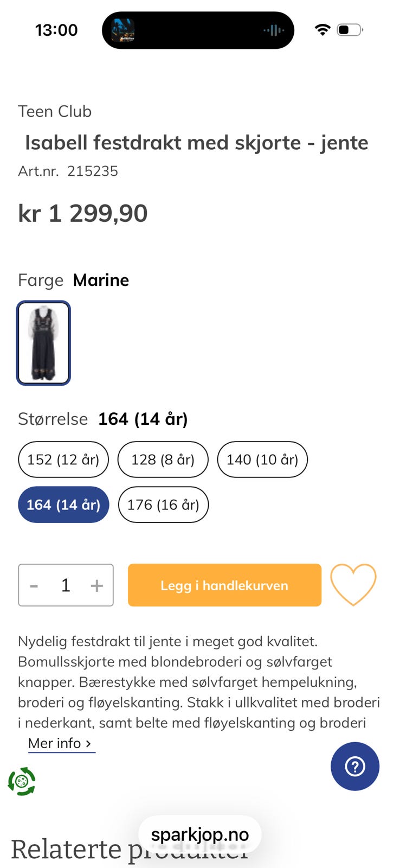Select size 128 (8 år)
Viewport: 400px width, 868px height.
pos(163,459)
